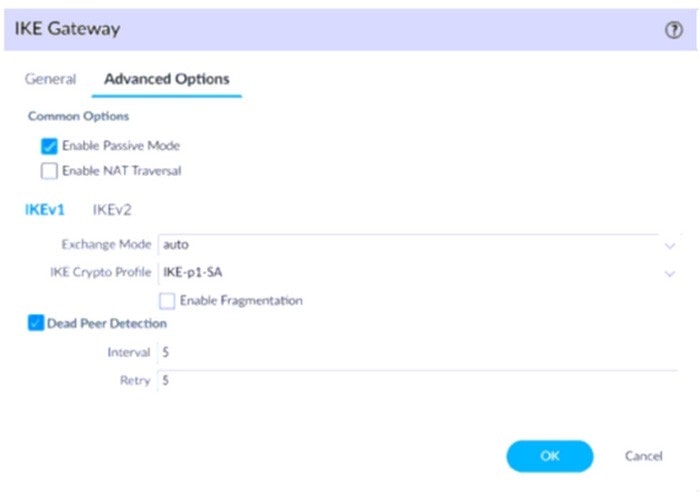Viewport: 700px width, 495px height.
Task: Tick the Enable Fragmentation checkbox
Action: click(167, 301)
